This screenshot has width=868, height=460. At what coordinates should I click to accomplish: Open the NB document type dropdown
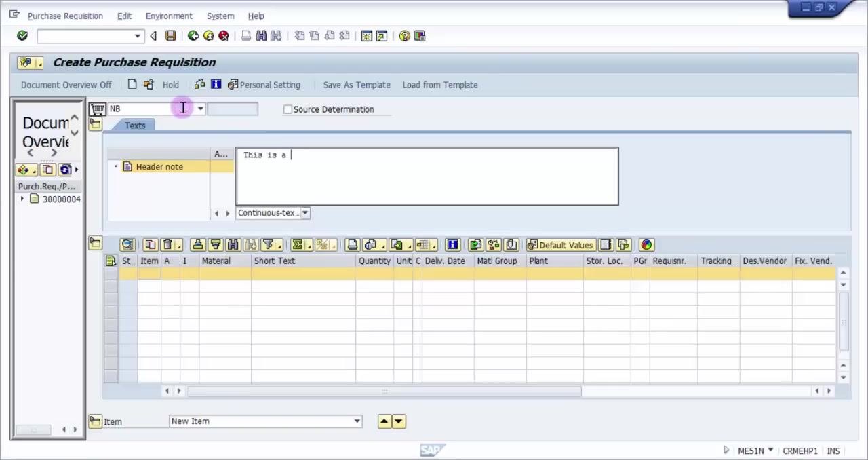[x=200, y=109]
